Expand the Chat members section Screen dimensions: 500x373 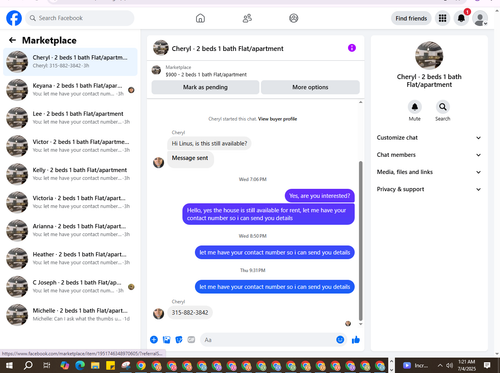[x=429, y=155]
